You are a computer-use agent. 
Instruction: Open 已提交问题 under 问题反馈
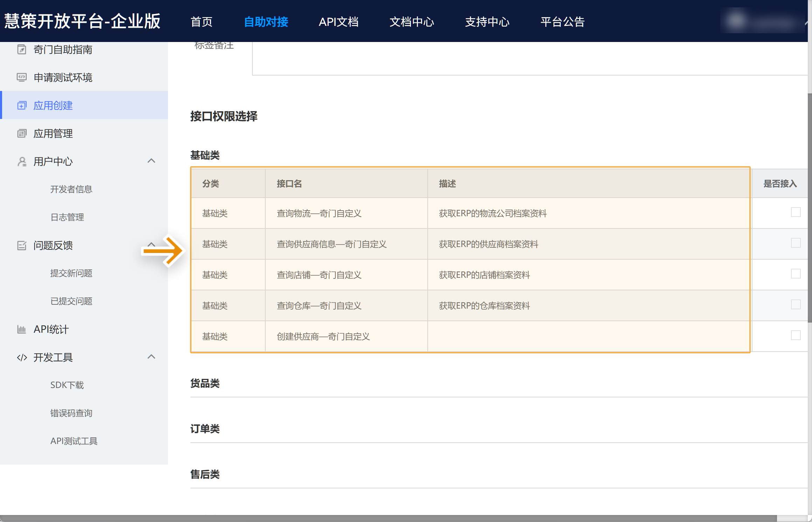71,301
